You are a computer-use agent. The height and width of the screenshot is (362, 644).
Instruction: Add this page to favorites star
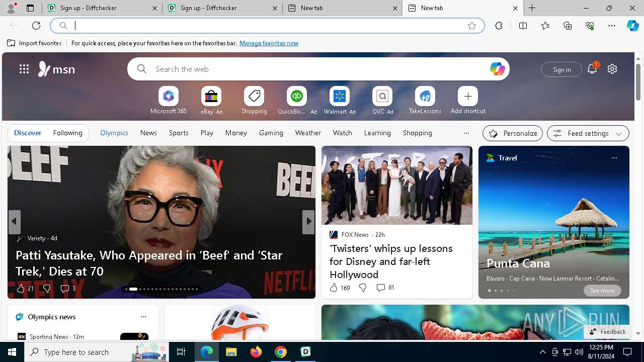pyautogui.click(x=471, y=26)
